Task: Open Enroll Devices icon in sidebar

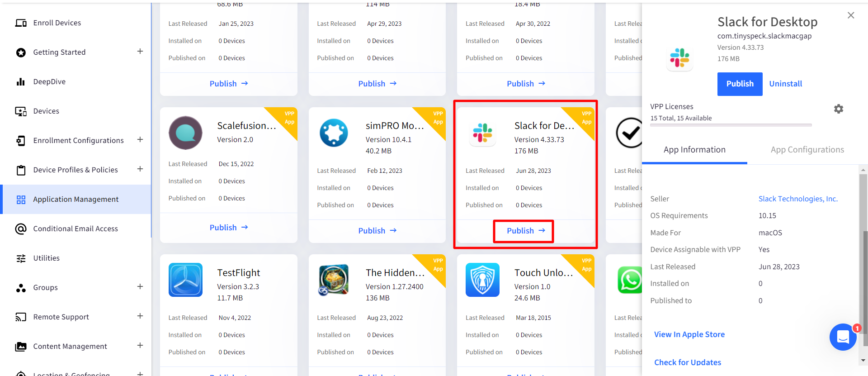Action: pos(21,23)
